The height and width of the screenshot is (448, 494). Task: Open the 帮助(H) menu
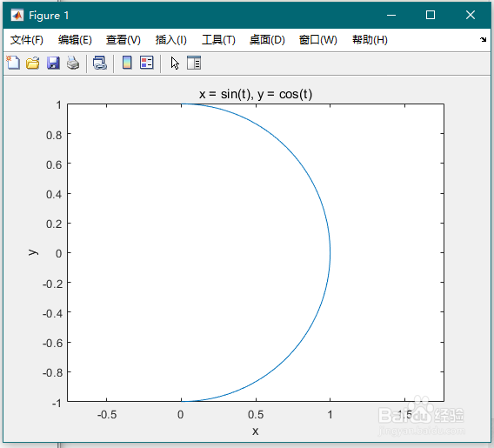point(370,40)
